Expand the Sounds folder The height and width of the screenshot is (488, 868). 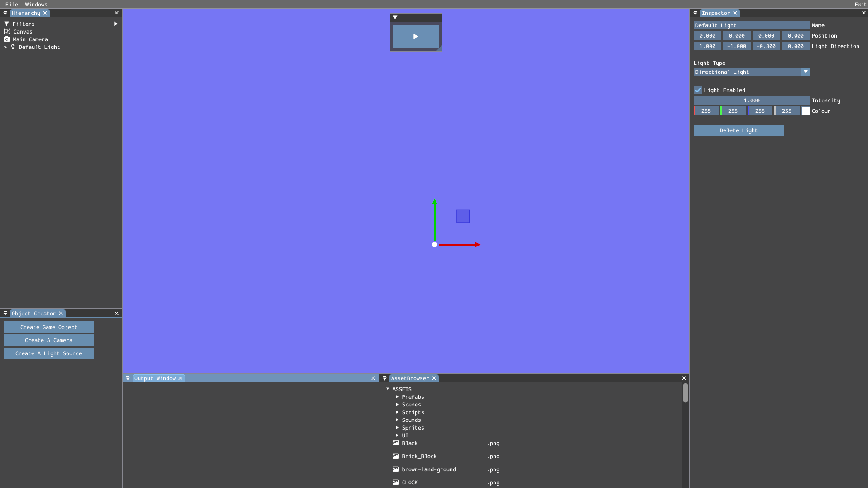(x=397, y=420)
